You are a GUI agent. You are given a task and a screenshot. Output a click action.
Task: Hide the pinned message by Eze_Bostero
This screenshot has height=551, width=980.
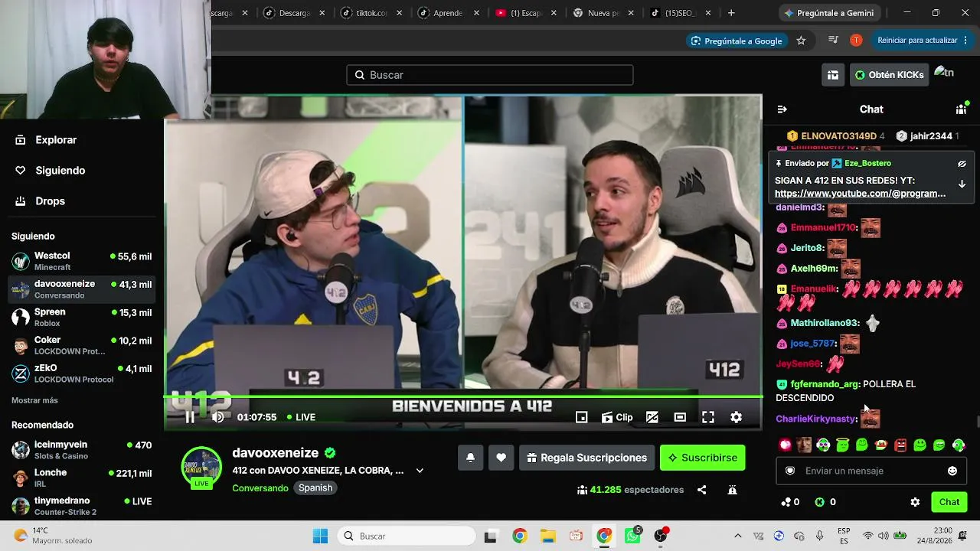(962, 164)
